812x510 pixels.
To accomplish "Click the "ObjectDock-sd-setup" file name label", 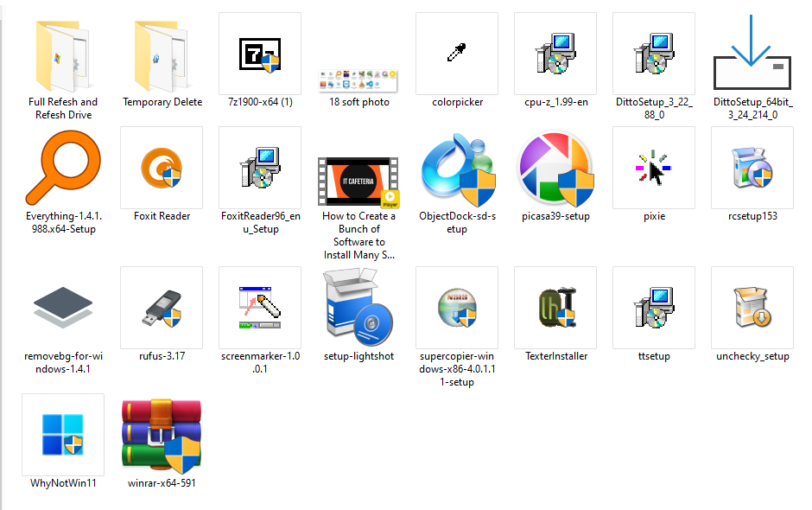I will coord(457,222).
